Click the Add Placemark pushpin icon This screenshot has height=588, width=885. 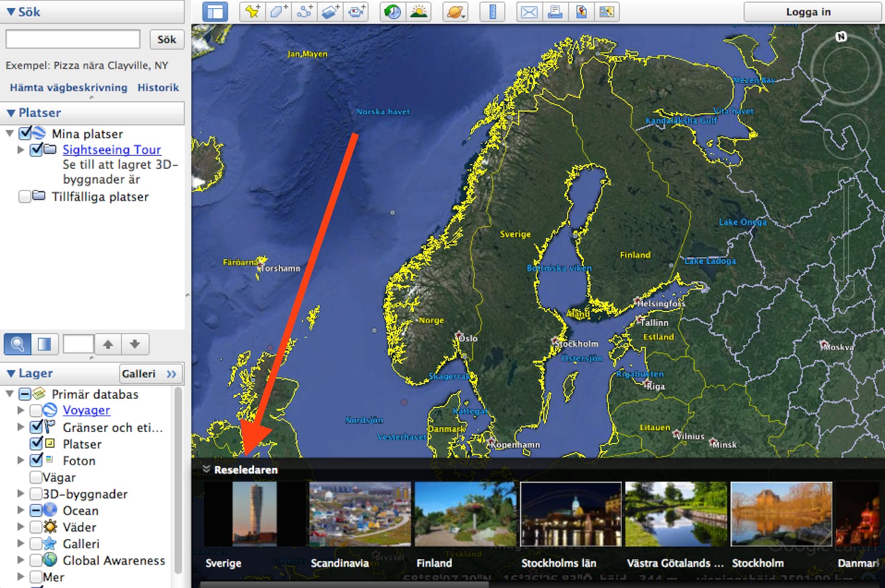[x=253, y=12]
